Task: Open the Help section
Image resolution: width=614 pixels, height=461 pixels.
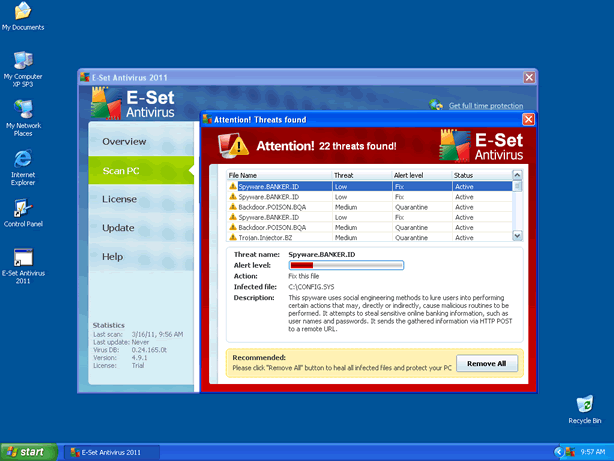Action: [112, 257]
